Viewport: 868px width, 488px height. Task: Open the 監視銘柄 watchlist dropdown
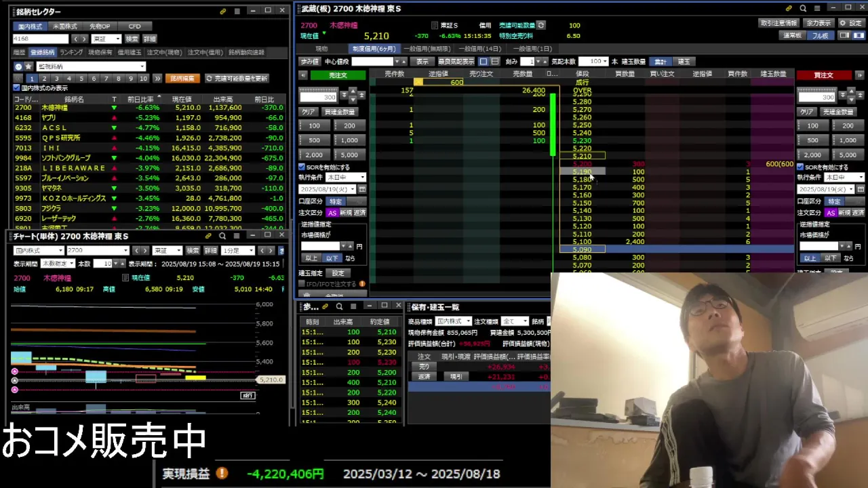pos(90,66)
